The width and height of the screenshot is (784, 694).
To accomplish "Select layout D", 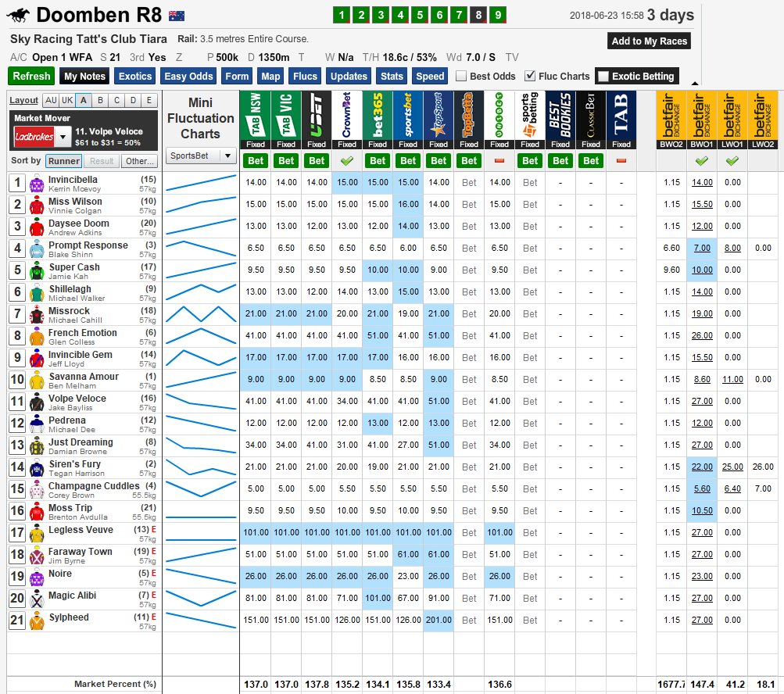I will click(x=133, y=100).
